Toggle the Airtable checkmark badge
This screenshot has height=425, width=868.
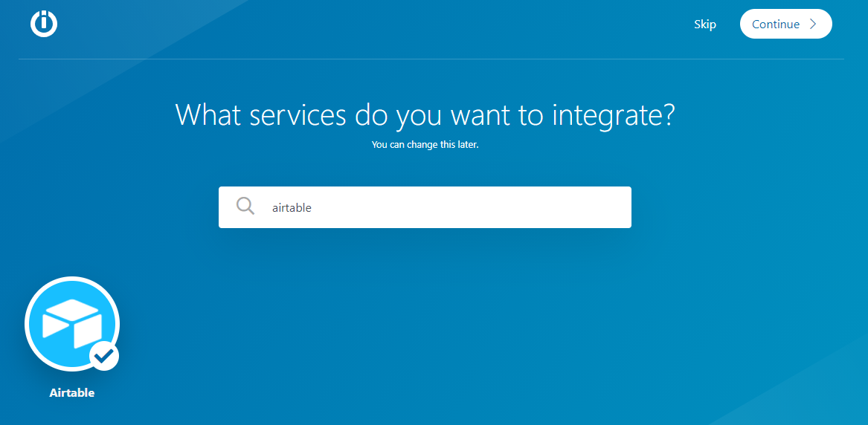[104, 356]
